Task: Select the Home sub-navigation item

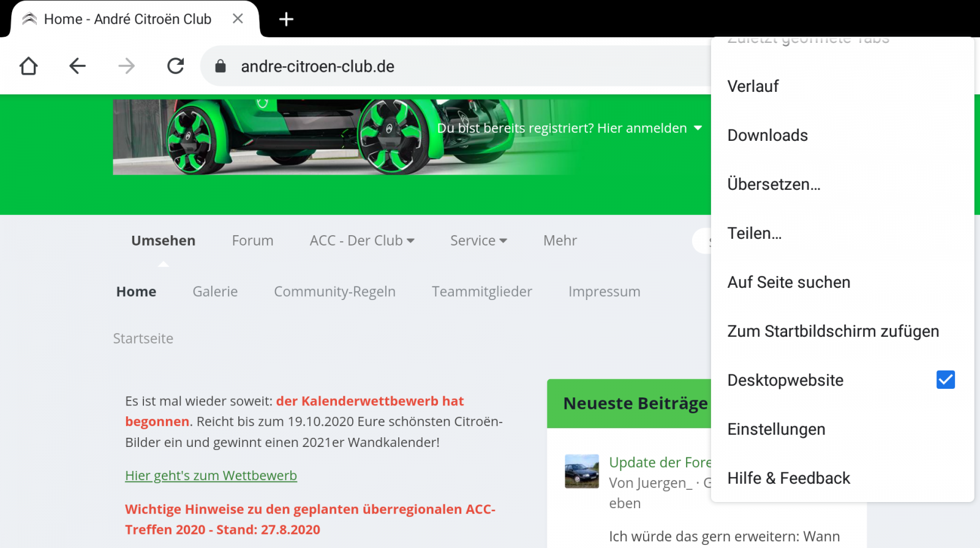Action: point(136,291)
